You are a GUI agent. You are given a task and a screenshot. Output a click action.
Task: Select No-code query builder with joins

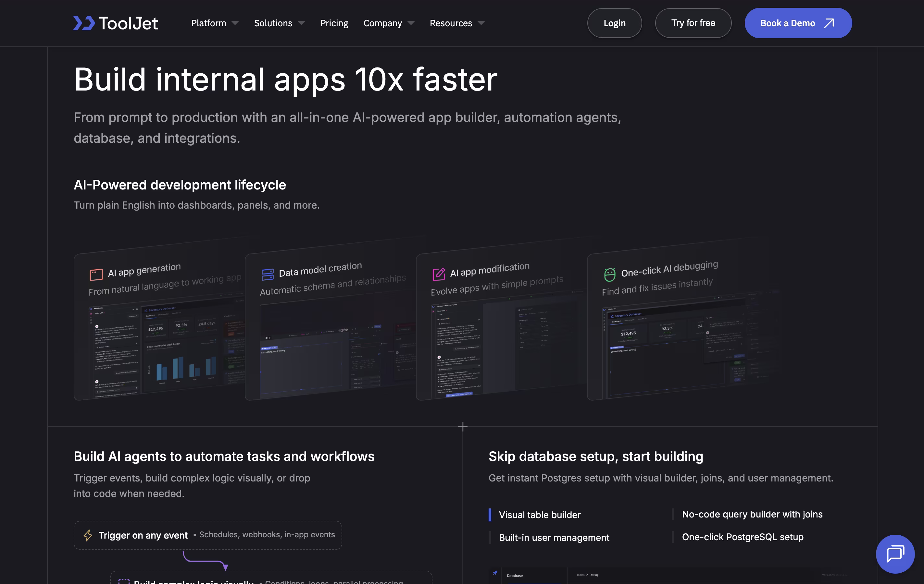point(752,514)
